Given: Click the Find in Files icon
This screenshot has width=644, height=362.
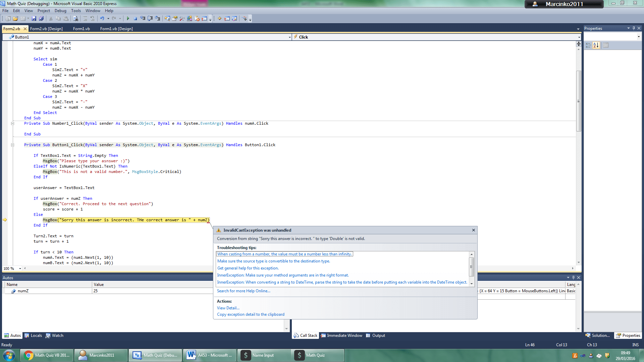Looking at the screenshot, I should tap(75, 19).
